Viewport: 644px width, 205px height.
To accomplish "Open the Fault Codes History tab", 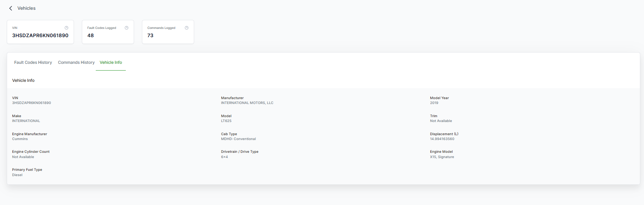I will 33,62.
